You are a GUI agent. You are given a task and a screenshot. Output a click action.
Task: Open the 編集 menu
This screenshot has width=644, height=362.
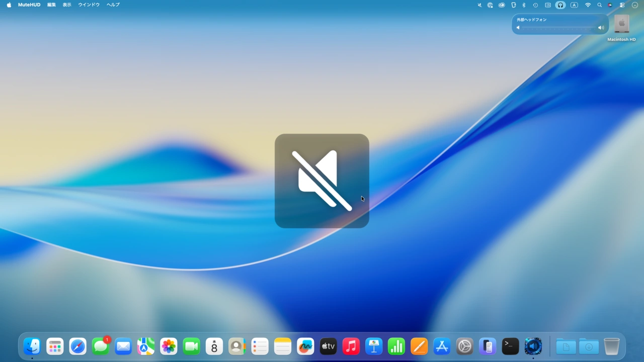pos(51,5)
